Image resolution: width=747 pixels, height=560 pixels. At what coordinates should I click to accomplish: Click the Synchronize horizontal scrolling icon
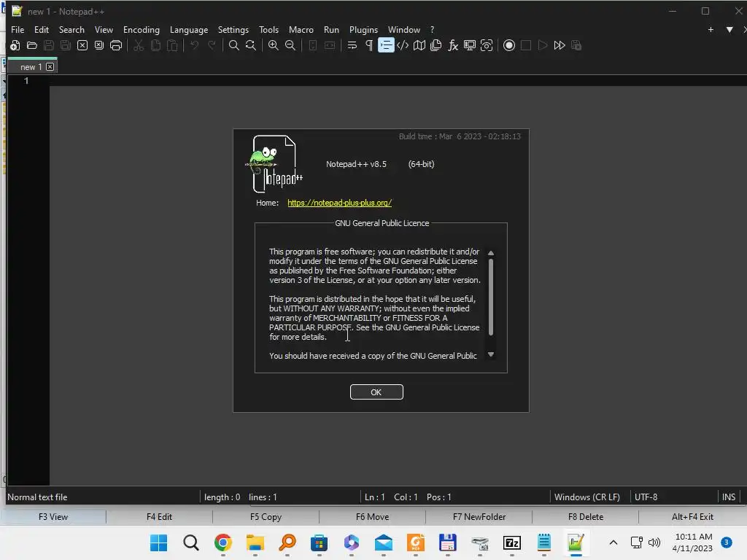coord(330,45)
